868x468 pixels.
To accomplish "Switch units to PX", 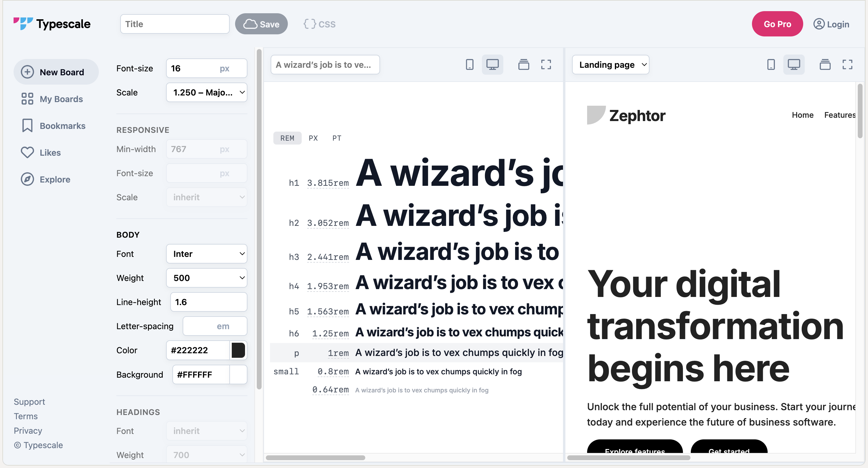I will click(313, 138).
